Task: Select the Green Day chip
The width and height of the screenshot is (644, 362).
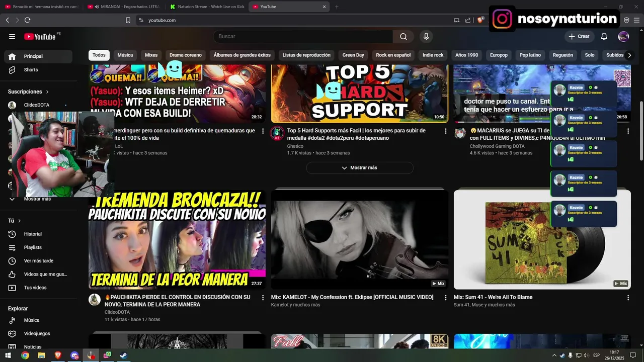Action: click(353, 55)
